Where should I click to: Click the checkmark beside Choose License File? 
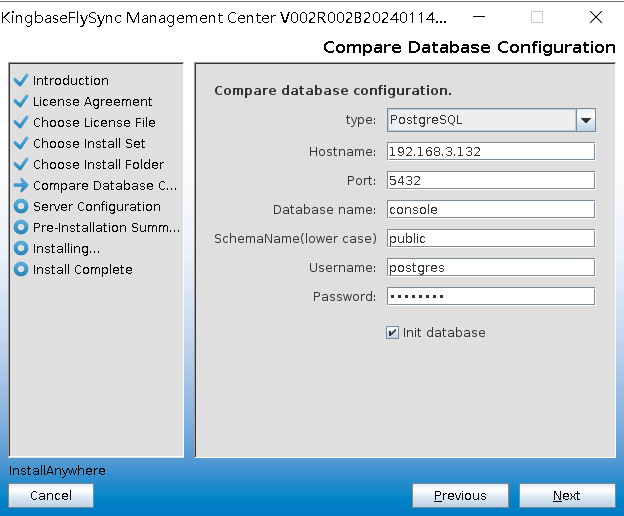pos(20,122)
